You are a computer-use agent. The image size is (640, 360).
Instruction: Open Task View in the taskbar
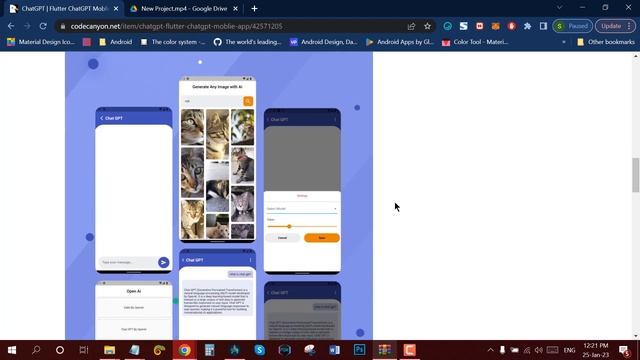(x=84, y=350)
